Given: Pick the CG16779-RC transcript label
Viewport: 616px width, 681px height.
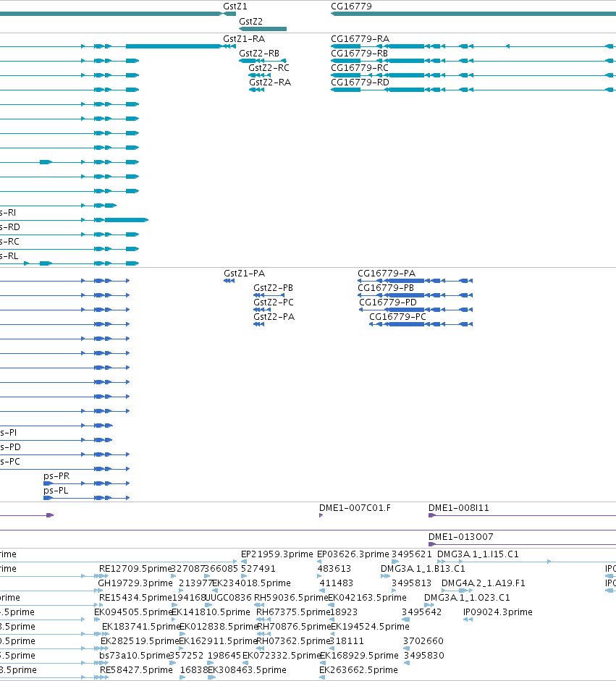Looking at the screenshot, I should [360, 68].
